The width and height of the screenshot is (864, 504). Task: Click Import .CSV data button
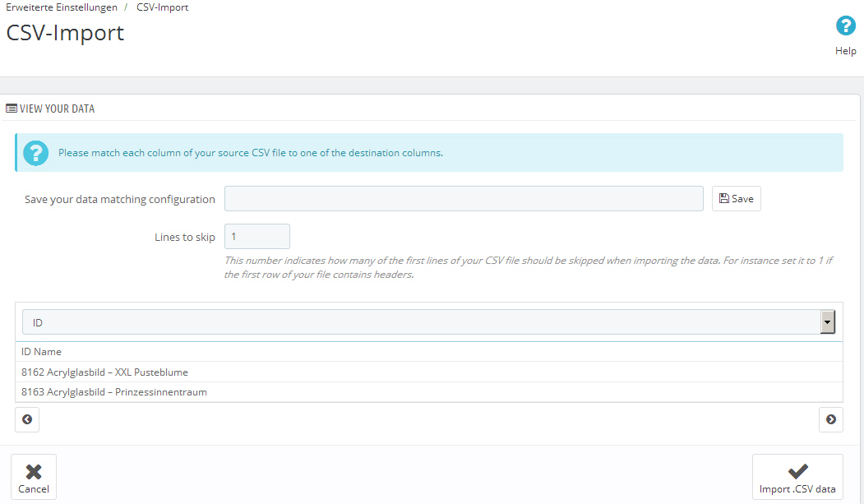click(x=797, y=477)
